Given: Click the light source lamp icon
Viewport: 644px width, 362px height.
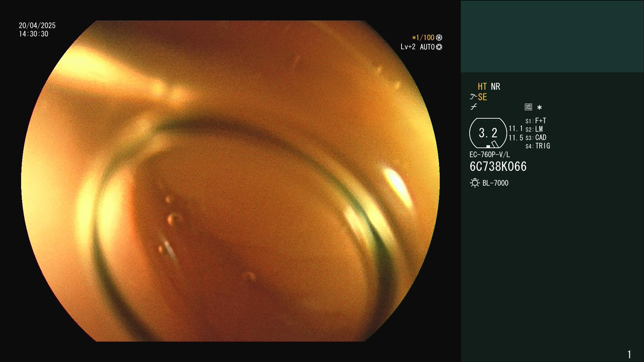Looking at the screenshot, I should click(475, 183).
